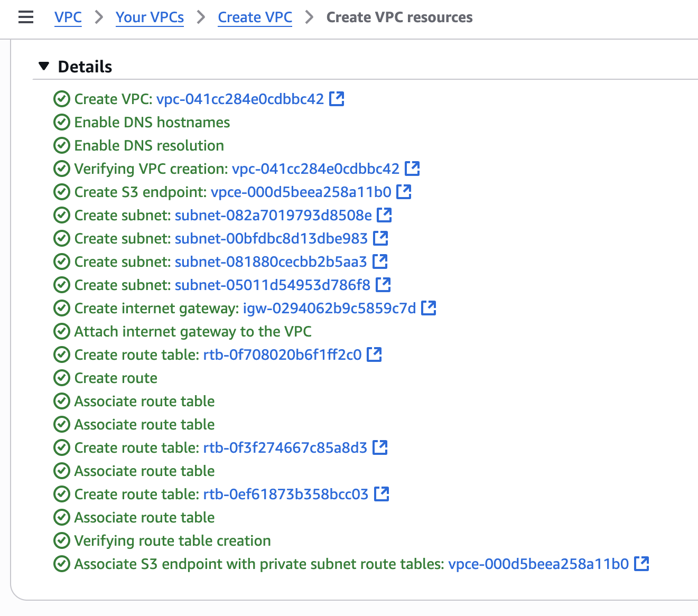698x616 pixels.
Task: Open subnet-05011d54953d786f8 link
Action: [272, 285]
